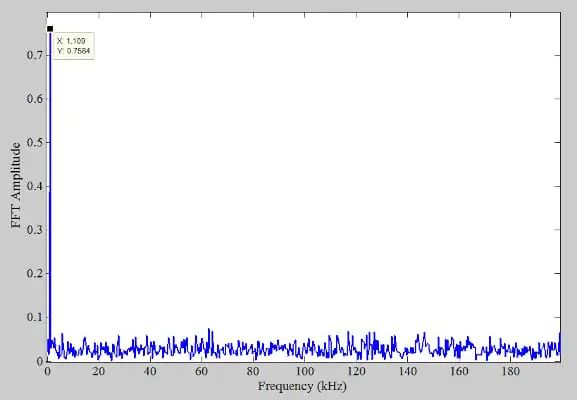Image resolution: width=577 pixels, height=400 pixels.
Task: Click the FFT Amplitude y-axis label
Action: [16, 185]
